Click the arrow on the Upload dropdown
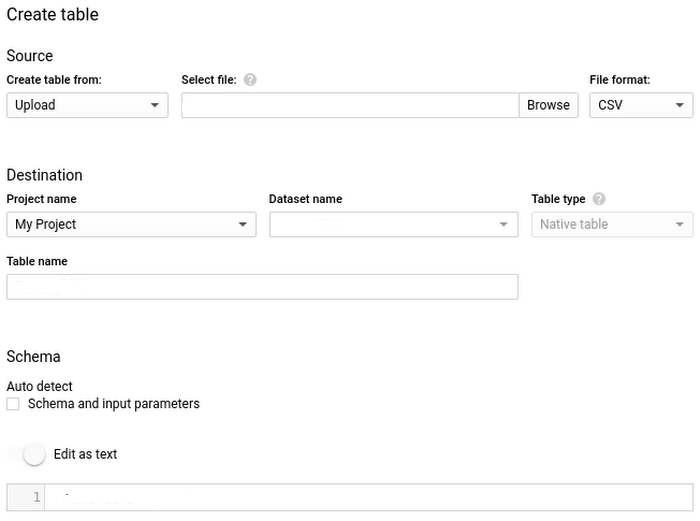Image resolution: width=700 pixels, height=521 pixels. point(155,105)
